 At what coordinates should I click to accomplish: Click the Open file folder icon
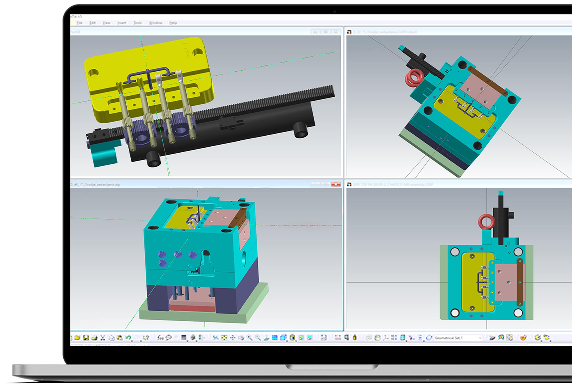(77, 338)
